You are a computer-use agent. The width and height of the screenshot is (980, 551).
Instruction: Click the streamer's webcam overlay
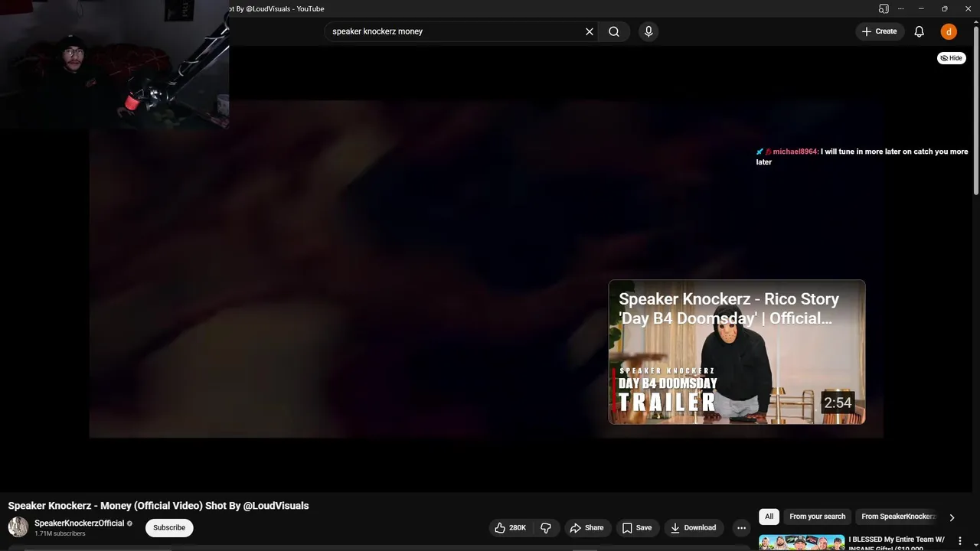click(x=114, y=64)
